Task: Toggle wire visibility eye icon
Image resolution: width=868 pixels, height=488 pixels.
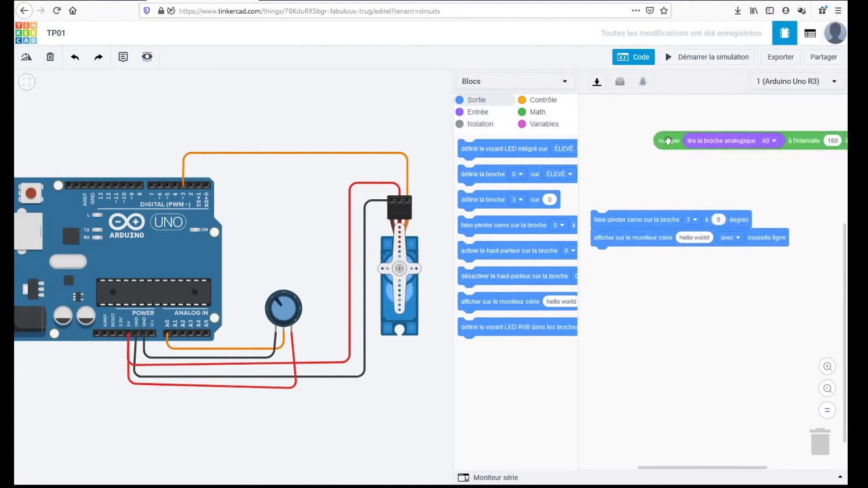Action: (147, 57)
